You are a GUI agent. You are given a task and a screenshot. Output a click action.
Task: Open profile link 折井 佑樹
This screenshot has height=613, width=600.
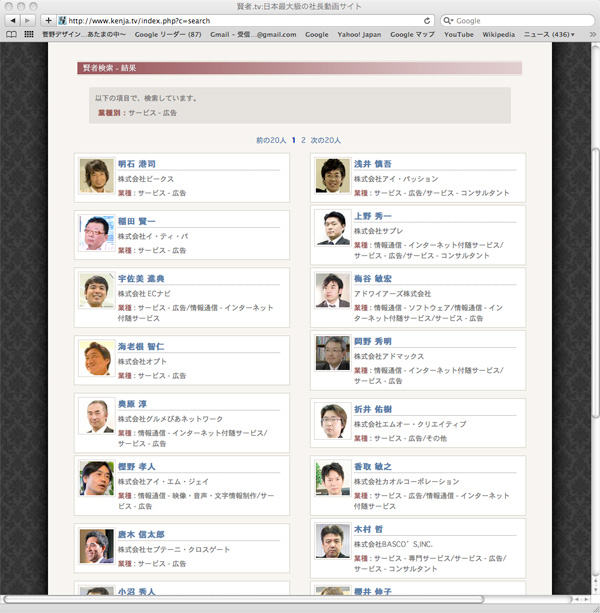pos(373,409)
